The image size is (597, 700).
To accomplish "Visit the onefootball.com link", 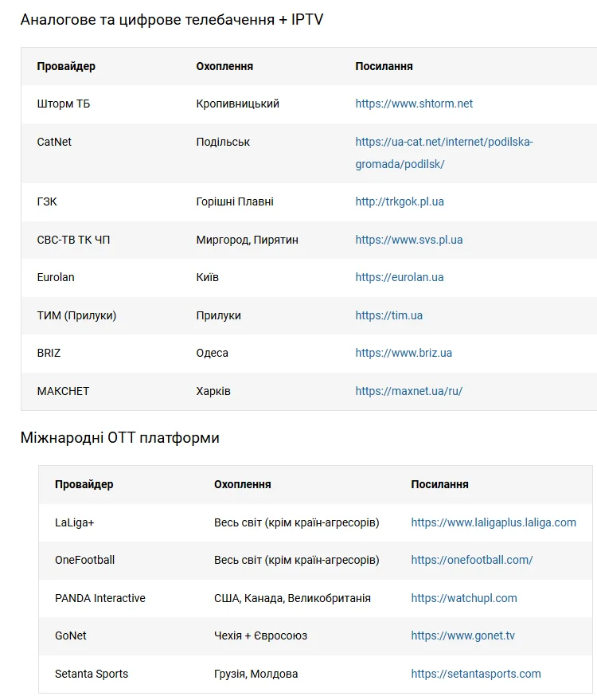I will (472, 560).
